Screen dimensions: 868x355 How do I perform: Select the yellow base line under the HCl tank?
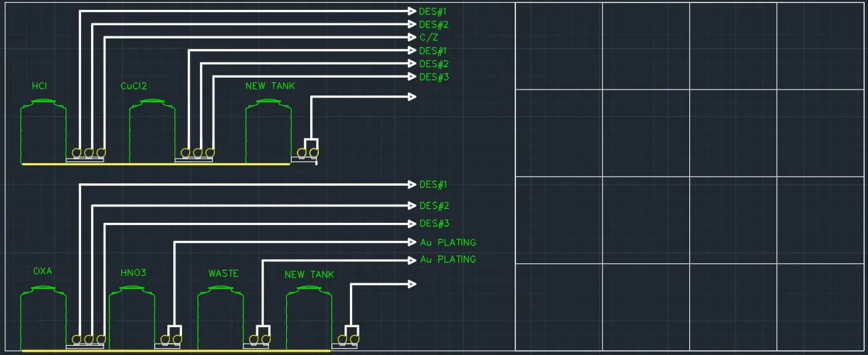[x=156, y=164]
